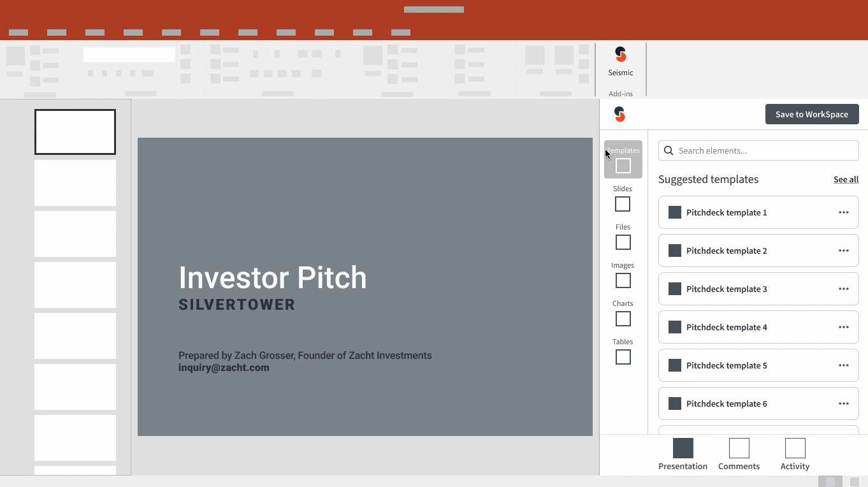Screen dimensions: 868x487
Task: Click the Suggested templates heading
Action: [708, 180]
